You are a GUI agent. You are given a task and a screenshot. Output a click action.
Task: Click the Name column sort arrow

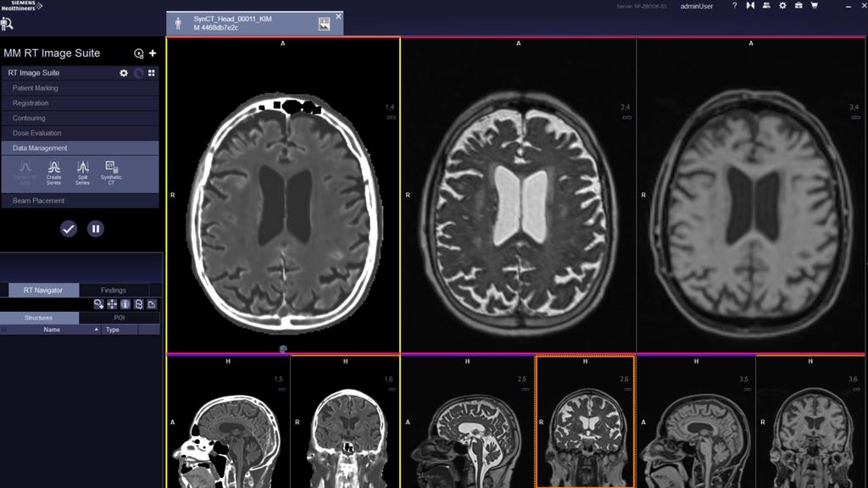pos(97,329)
